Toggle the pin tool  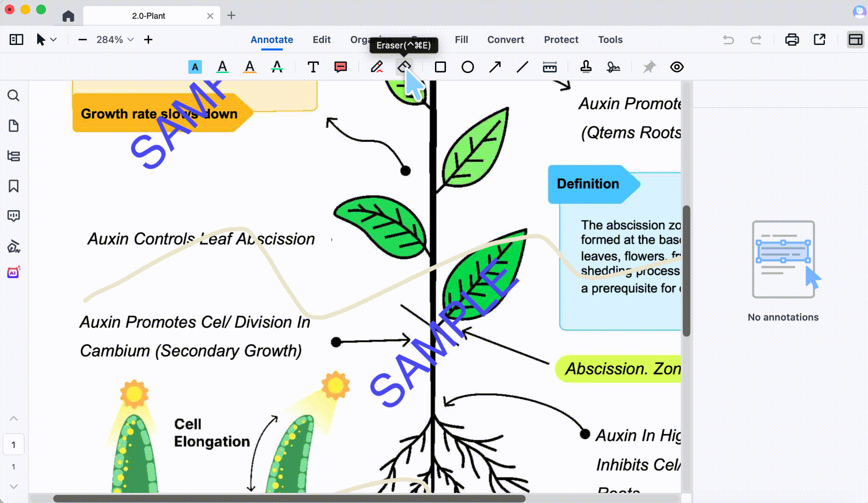649,67
